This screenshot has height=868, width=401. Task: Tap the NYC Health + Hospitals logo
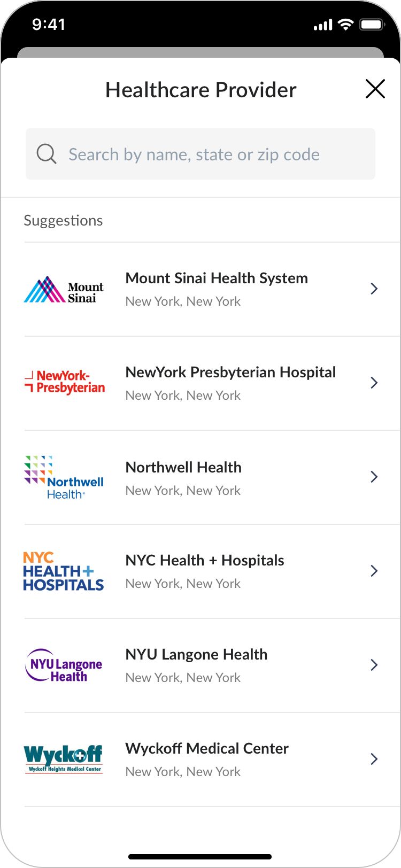pyautogui.click(x=64, y=571)
